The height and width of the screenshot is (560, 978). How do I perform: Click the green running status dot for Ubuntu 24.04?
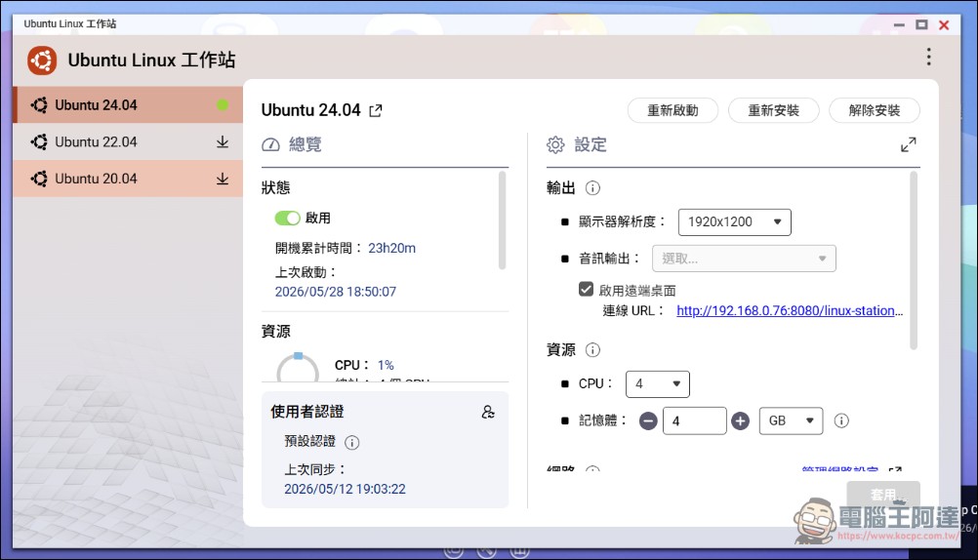(222, 104)
